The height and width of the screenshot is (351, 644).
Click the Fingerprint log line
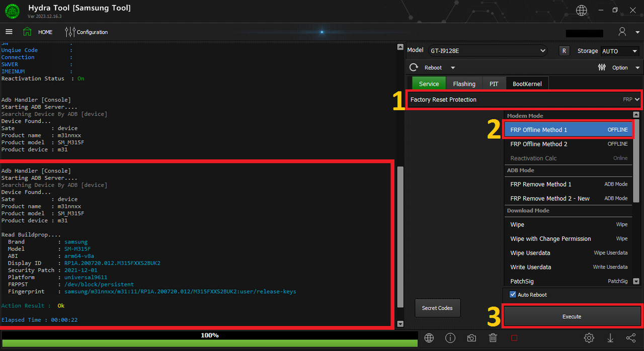click(152, 291)
